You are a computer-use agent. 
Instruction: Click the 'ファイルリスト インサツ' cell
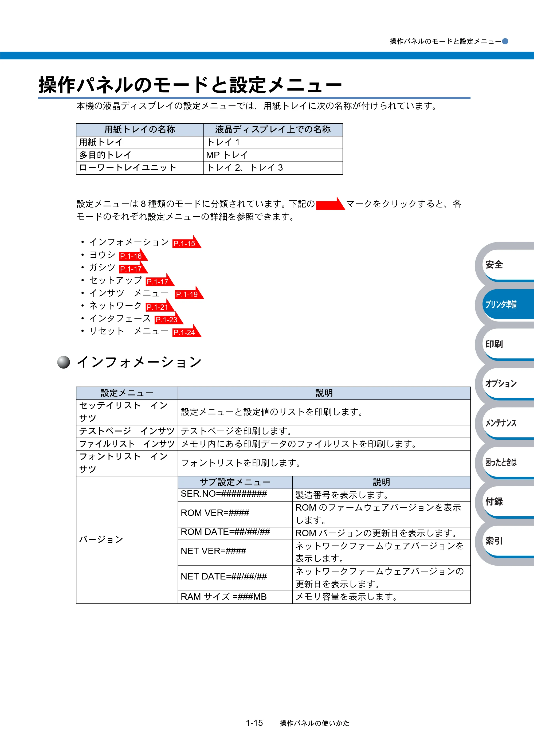[x=127, y=444]
